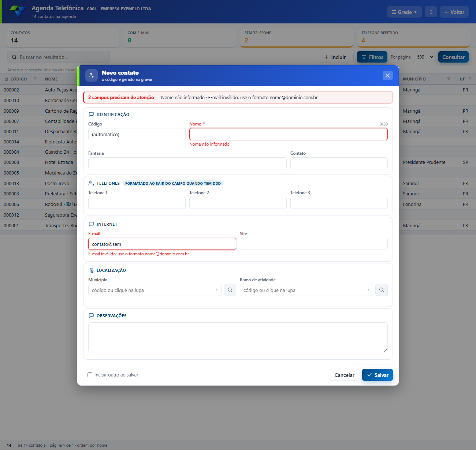Click the Código column filter icon
476x450 pixels.
tap(35, 79)
